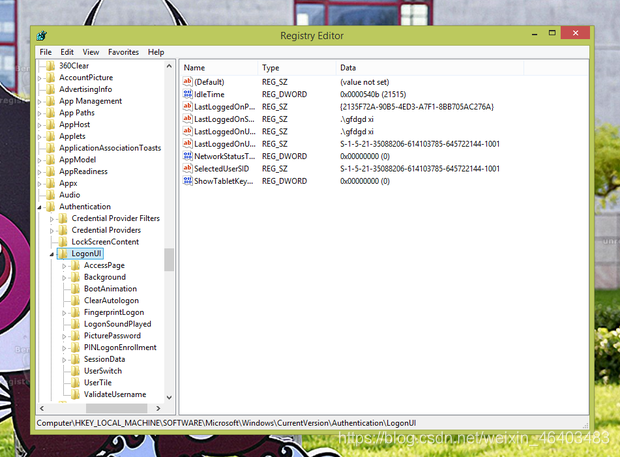Open the Help menu
The image size is (620, 457).
156,52
